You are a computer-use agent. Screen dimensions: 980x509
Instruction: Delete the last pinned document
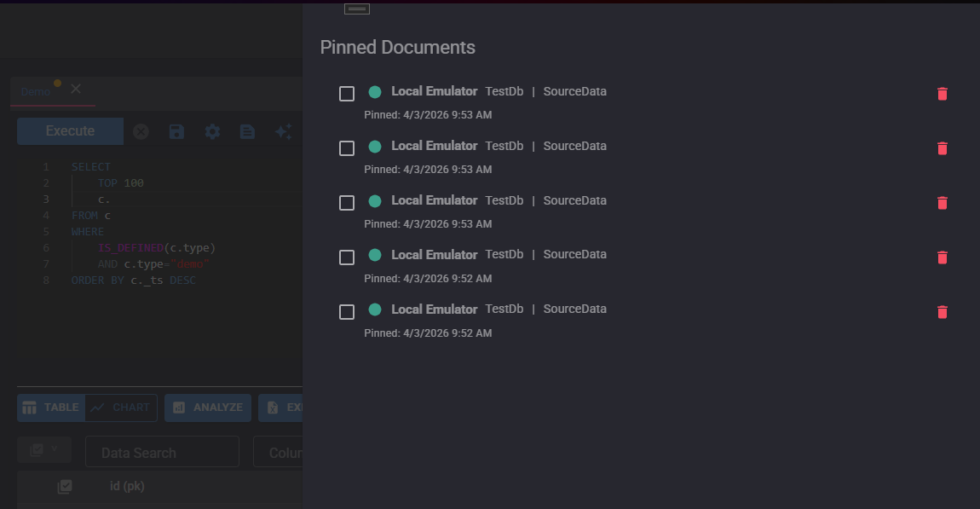(x=942, y=312)
